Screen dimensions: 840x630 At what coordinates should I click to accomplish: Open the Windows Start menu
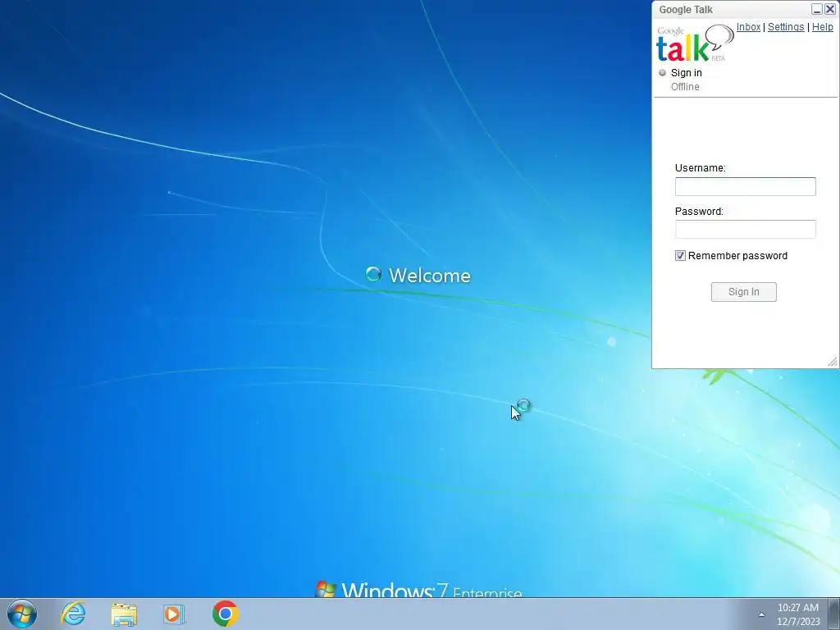(22, 614)
